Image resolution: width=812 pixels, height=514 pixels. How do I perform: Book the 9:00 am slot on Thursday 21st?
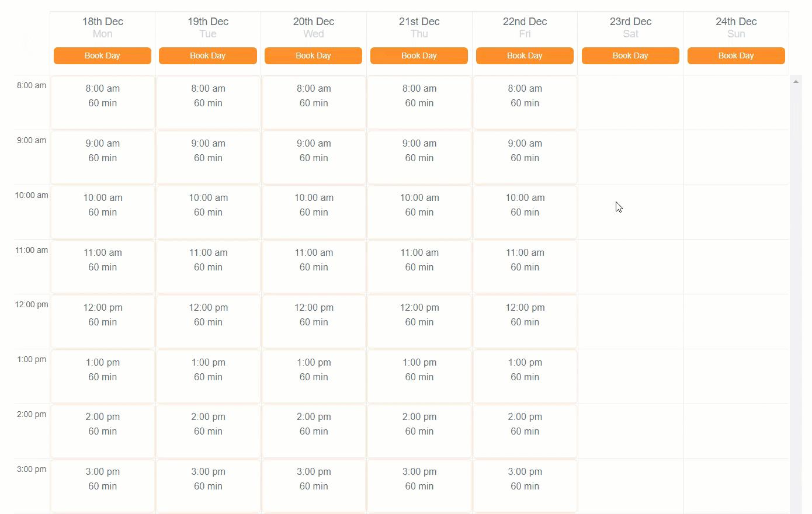click(419, 157)
